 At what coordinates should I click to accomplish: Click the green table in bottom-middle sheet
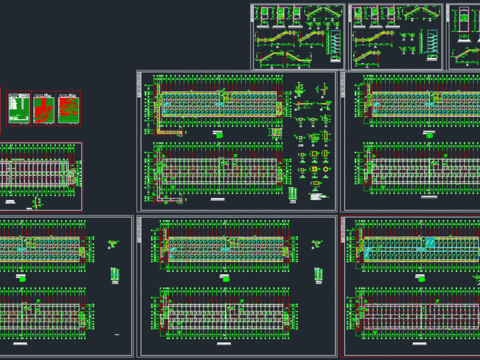tap(318, 276)
